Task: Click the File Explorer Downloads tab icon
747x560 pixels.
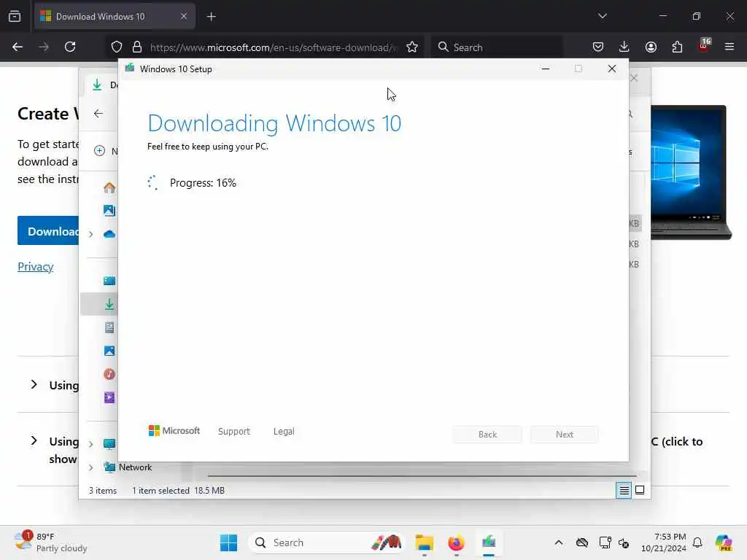Action: click(x=97, y=85)
